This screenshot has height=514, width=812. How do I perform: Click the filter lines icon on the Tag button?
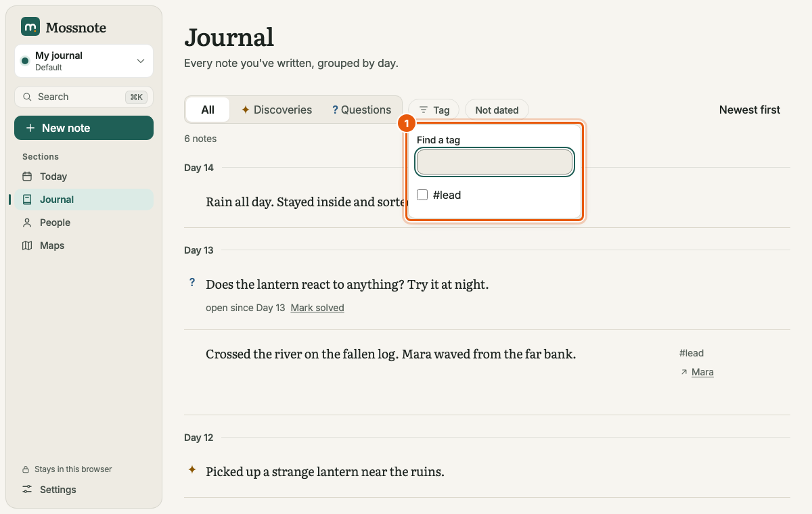(x=423, y=110)
